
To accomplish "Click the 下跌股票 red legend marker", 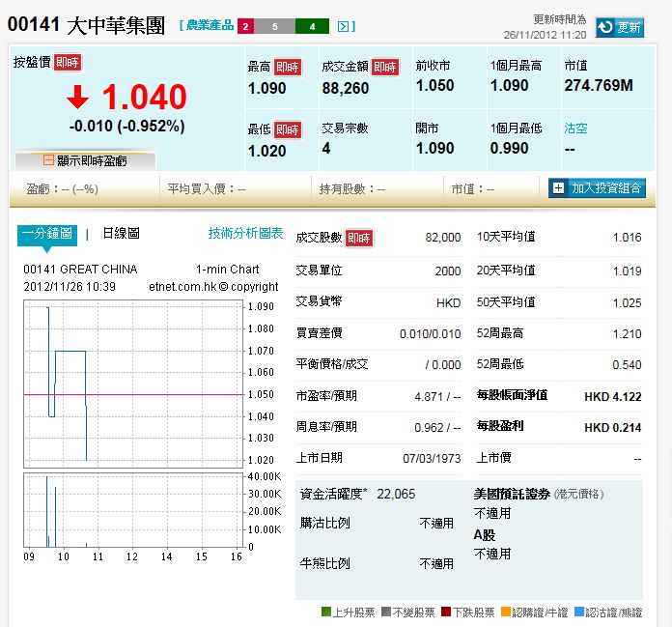I will (446, 612).
